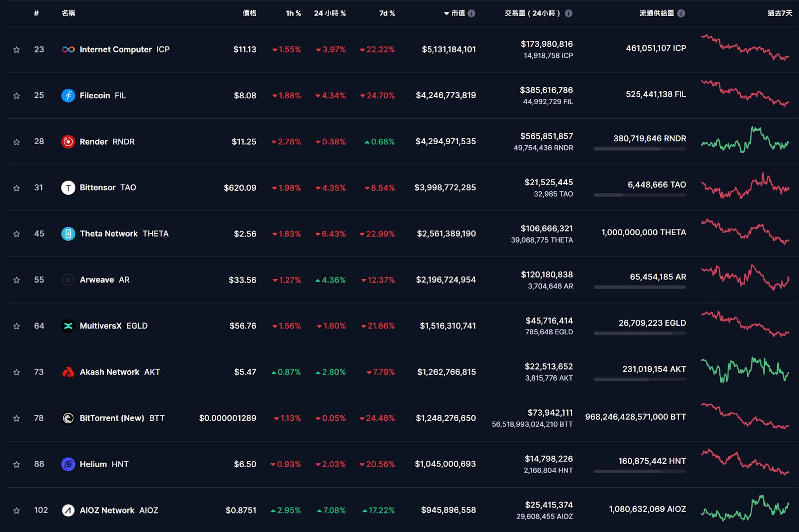The width and height of the screenshot is (799, 532).
Task: Open the Arweave AR page
Action: 105,280
